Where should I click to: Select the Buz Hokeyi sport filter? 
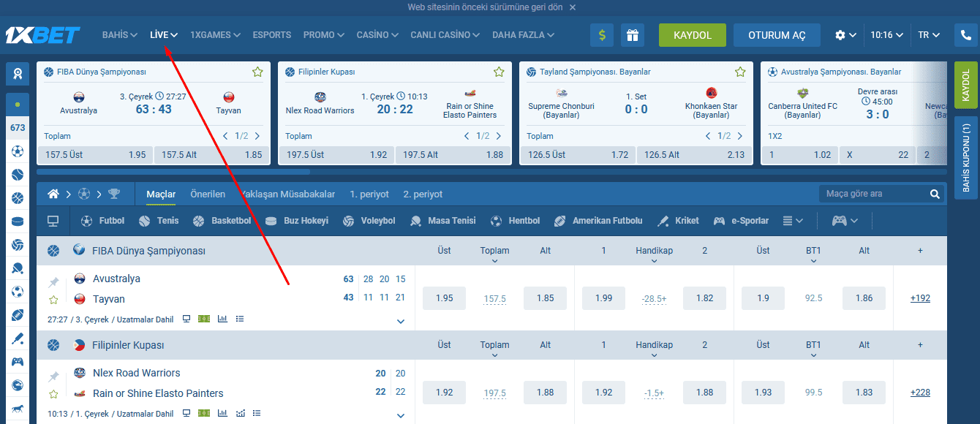296,221
